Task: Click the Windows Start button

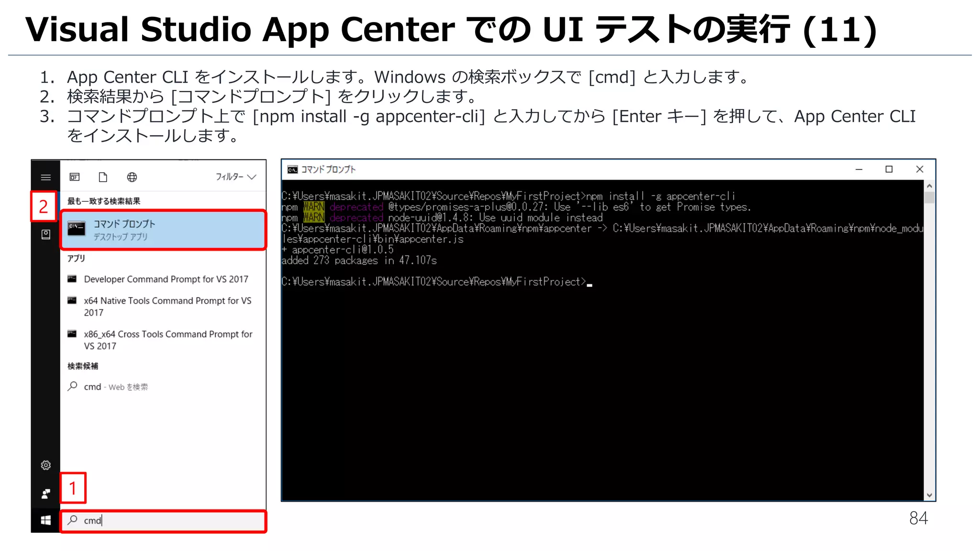Action: tap(46, 520)
